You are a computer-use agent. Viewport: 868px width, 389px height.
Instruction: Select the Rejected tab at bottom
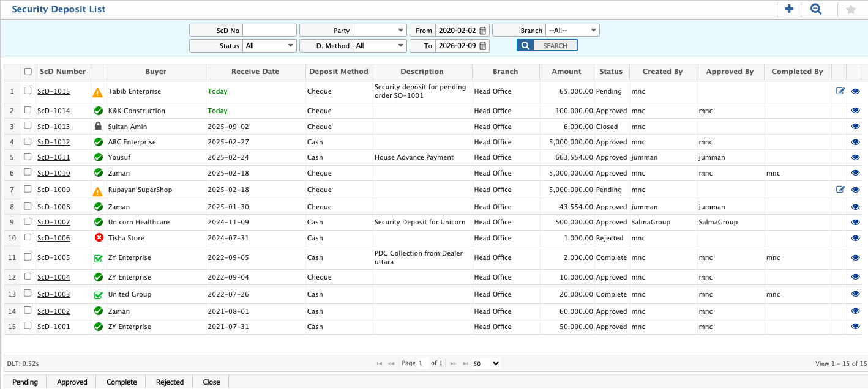[170, 382]
